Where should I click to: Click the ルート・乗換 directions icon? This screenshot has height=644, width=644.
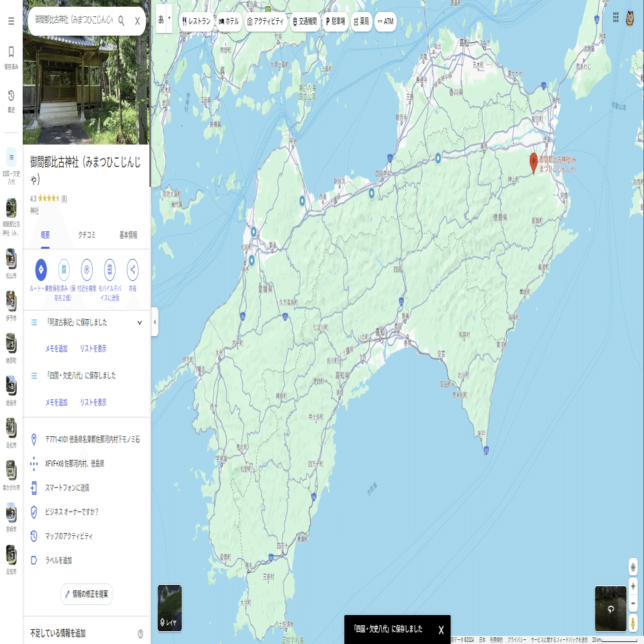40,270
